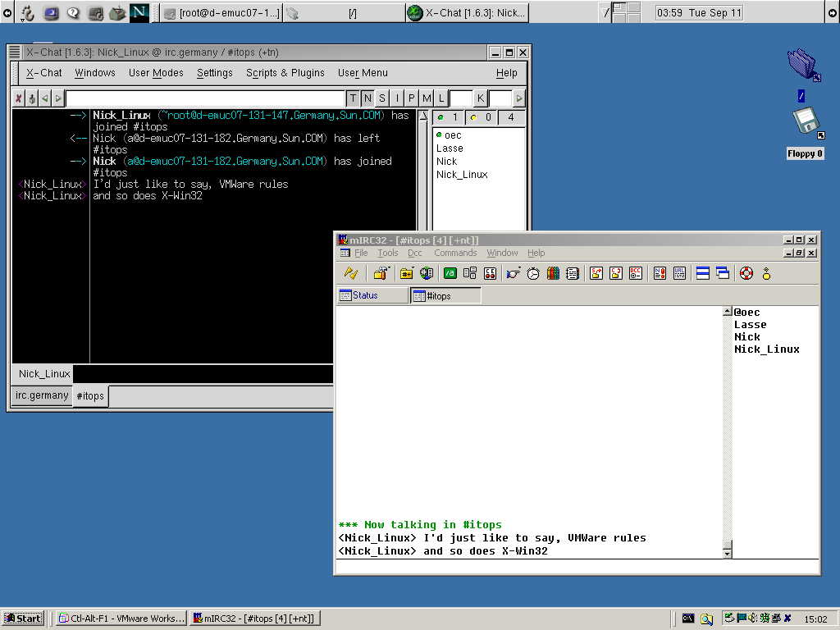
Task: Open the Help menu in X-Chat
Action: click(x=506, y=73)
